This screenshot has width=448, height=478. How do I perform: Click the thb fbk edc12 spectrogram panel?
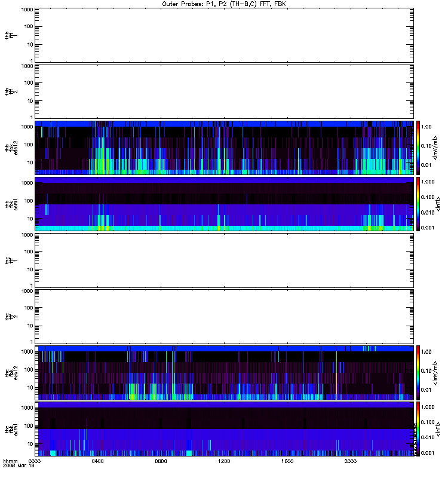click(224, 148)
